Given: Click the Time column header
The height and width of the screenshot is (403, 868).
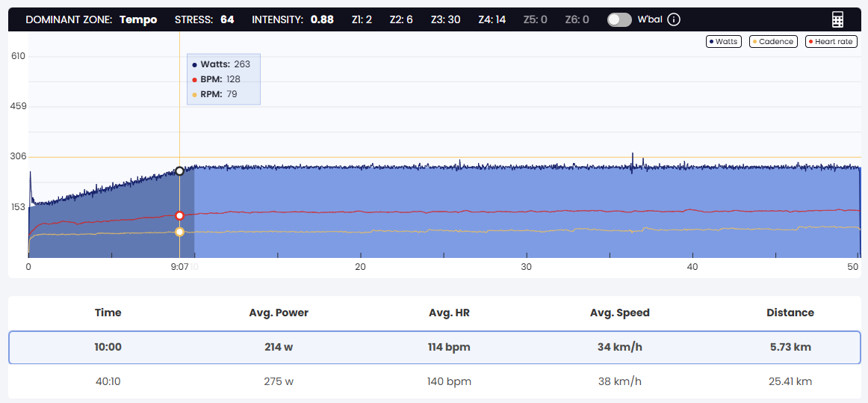Looking at the screenshot, I should 108,313.
